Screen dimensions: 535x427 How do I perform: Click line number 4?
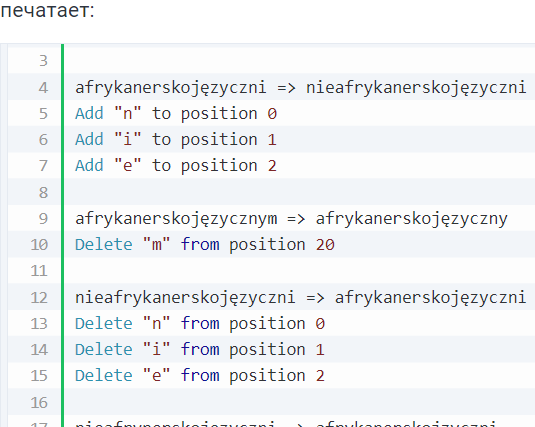pyautogui.click(x=43, y=87)
